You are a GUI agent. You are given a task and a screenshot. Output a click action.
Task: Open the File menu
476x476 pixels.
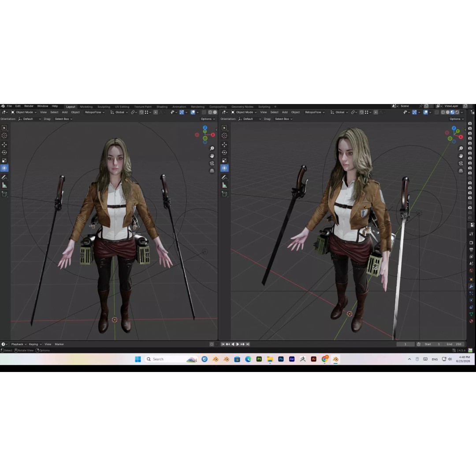pos(9,106)
